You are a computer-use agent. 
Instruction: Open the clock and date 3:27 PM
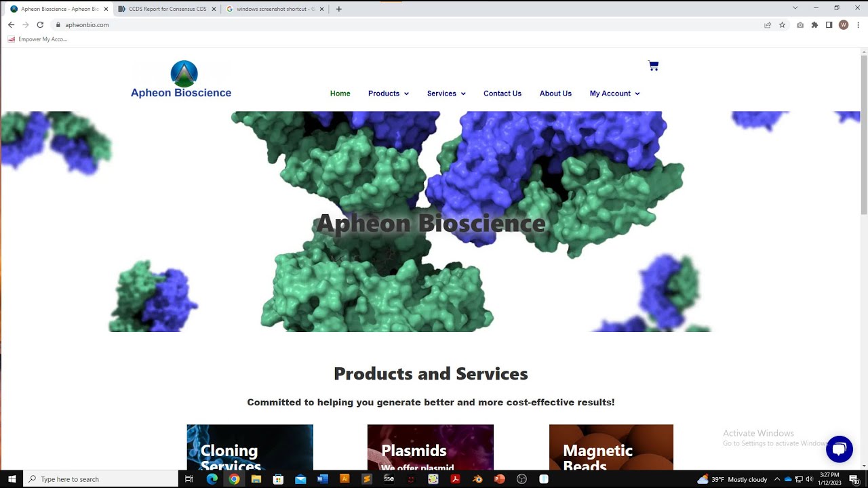point(830,479)
